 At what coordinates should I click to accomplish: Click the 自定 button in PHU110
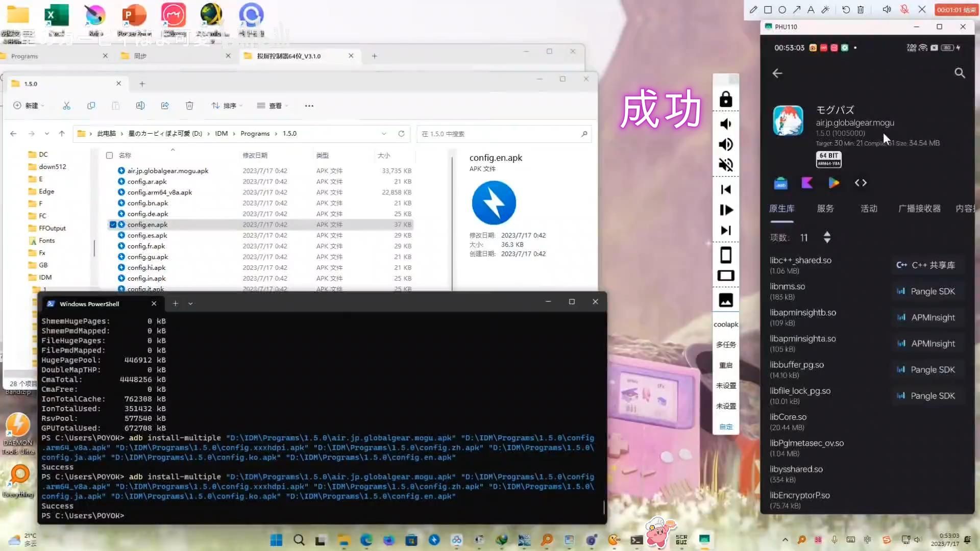click(x=726, y=426)
